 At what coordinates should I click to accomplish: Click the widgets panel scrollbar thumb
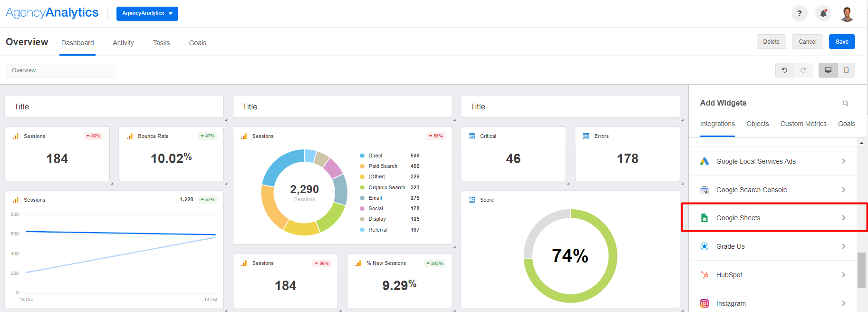click(x=861, y=270)
